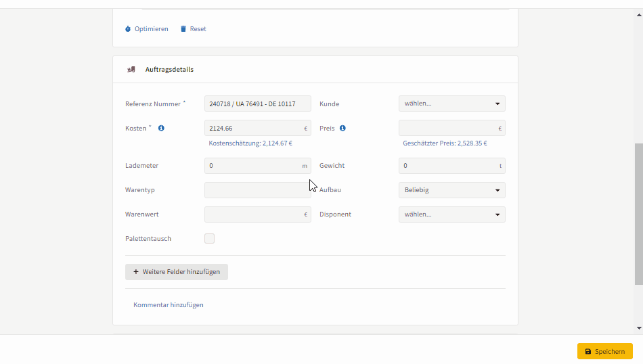Click Kostenschätzung: 2,124.67 € hint
This screenshot has height=364, width=643.
[x=250, y=143]
